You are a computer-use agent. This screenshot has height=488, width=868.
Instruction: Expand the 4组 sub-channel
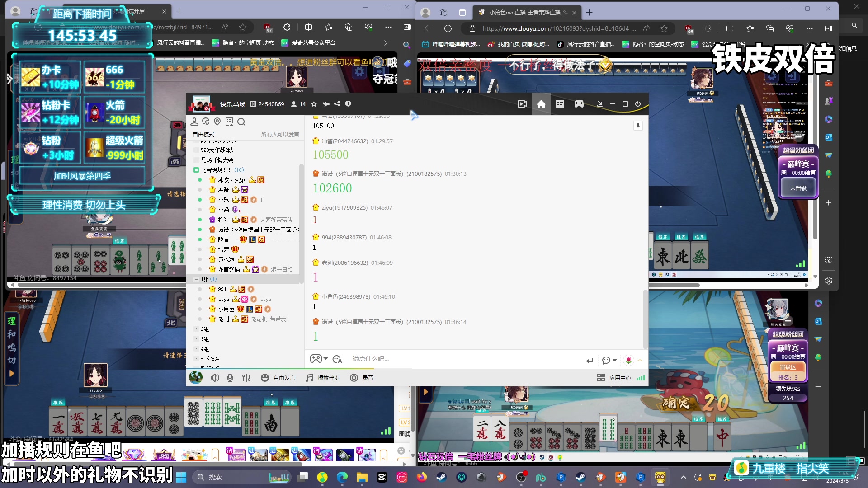(196, 349)
